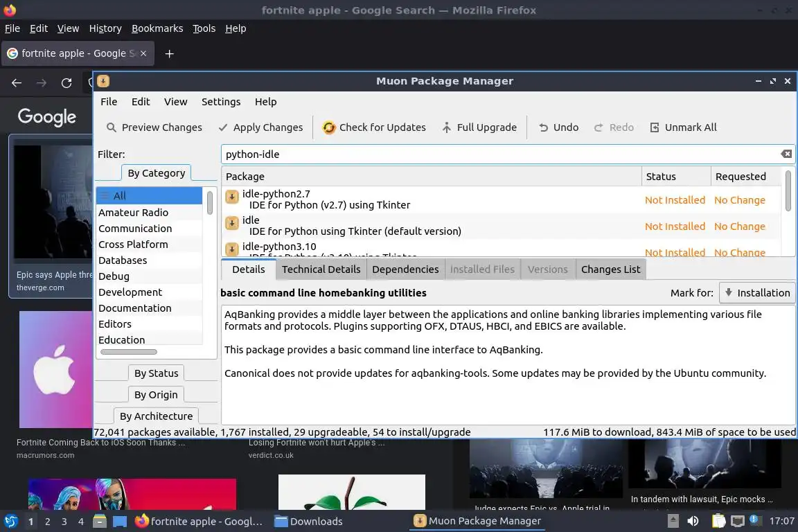Click the Redo toolbar button
The width and height of the screenshot is (798, 532).
click(x=614, y=127)
